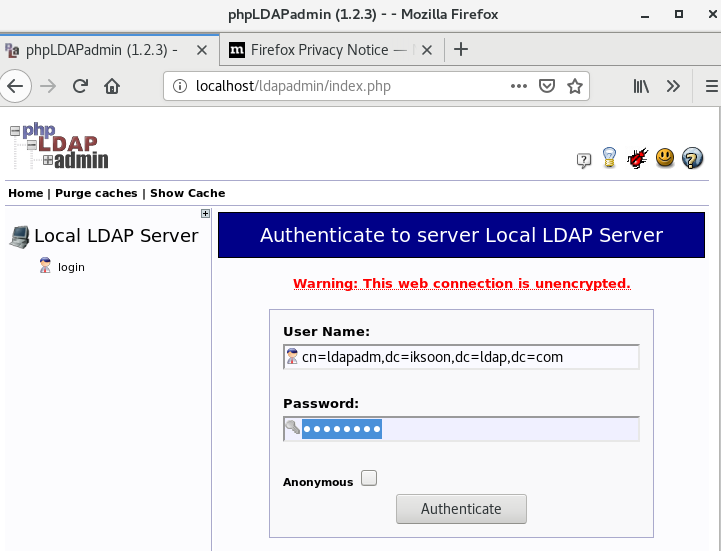Screen dimensions: 721x551
Task: Open page actions three-dot menu
Action: click(519, 86)
